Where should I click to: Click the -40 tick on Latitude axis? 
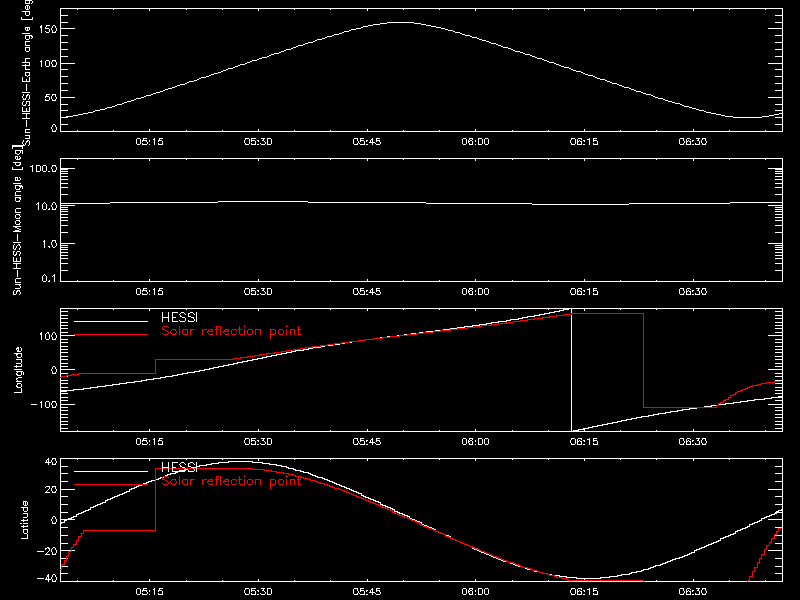click(x=47, y=578)
